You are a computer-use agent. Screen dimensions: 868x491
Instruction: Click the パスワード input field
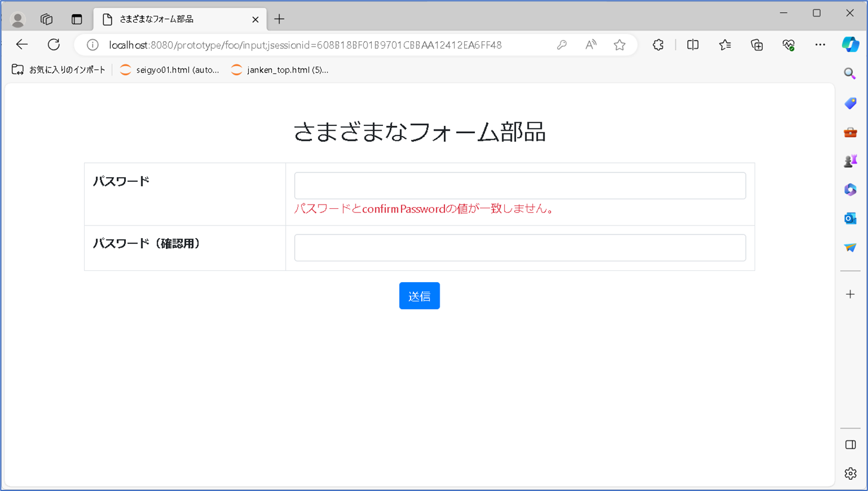(520, 186)
